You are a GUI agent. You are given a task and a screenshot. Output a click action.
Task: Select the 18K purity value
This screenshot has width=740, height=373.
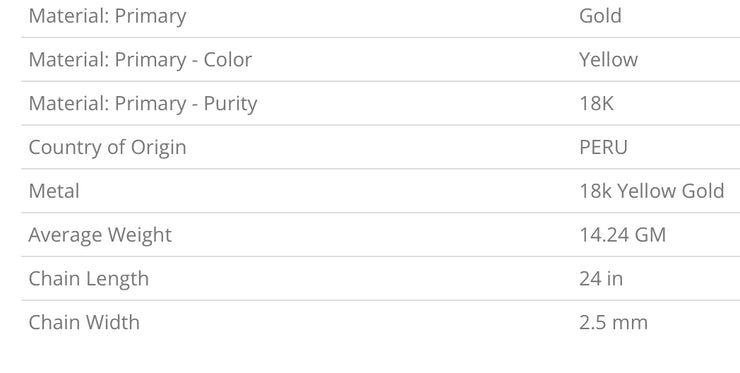[597, 103]
